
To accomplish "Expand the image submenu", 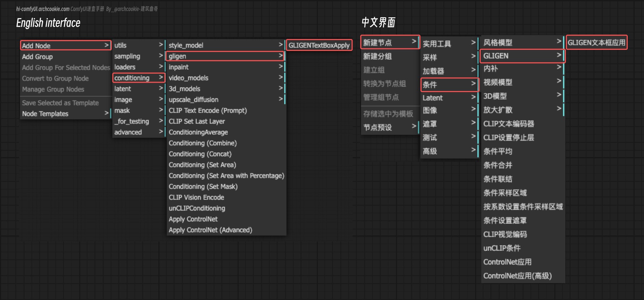I will pos(139,99).
